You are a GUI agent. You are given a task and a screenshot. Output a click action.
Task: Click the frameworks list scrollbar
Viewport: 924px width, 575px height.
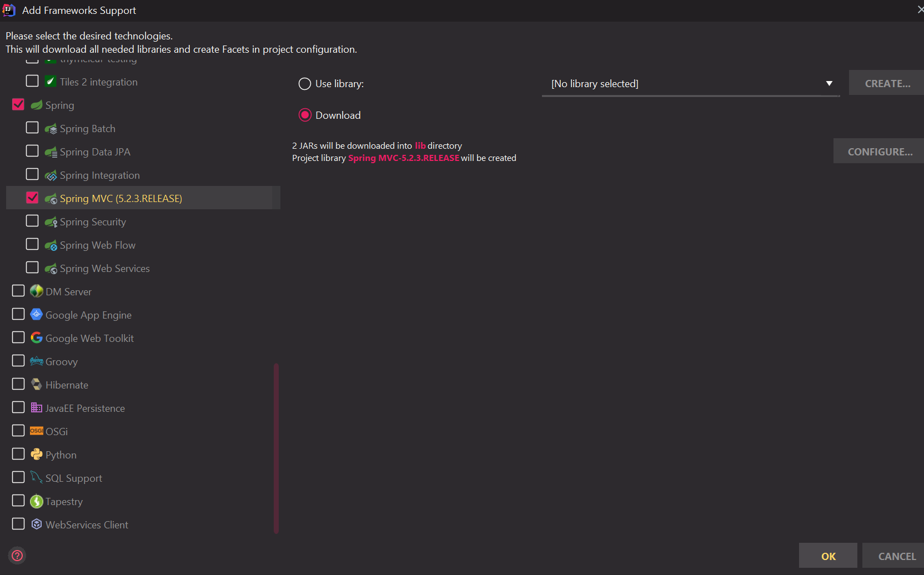(276, 448)
